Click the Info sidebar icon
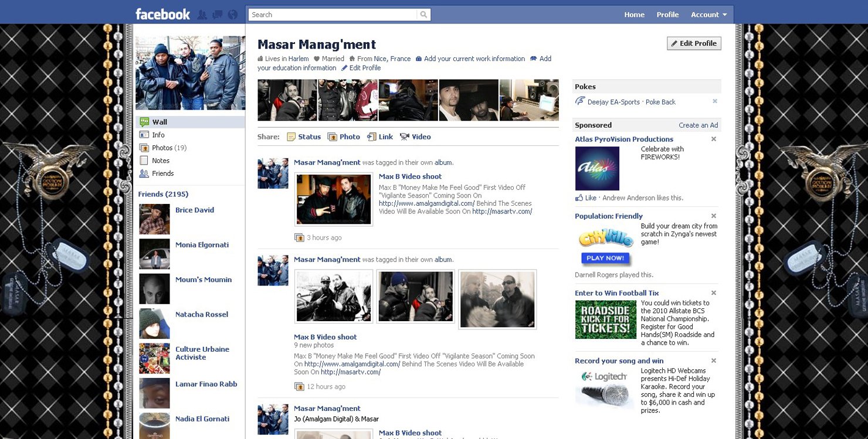Viewport: 868px width, 439px height. 144,135
